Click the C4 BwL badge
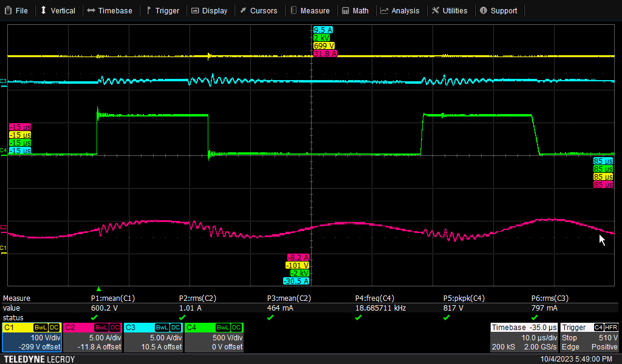Viewport: 622px width, 364px height. point(222,328)
